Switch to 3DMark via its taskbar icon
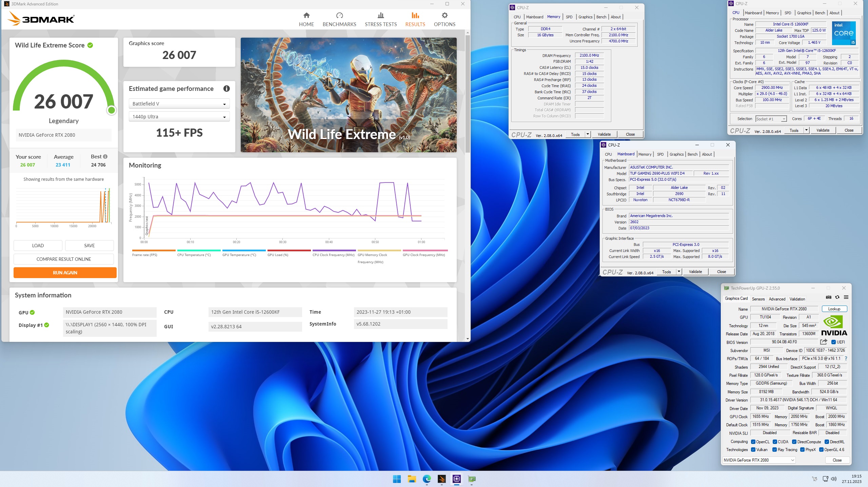Viewport: 868px width, 487px height. 441,479
